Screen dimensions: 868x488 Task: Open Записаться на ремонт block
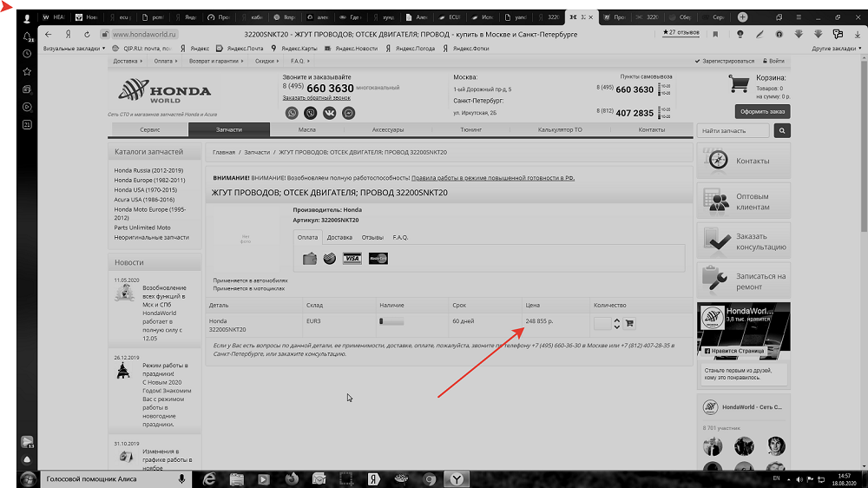tap(744, 281)
